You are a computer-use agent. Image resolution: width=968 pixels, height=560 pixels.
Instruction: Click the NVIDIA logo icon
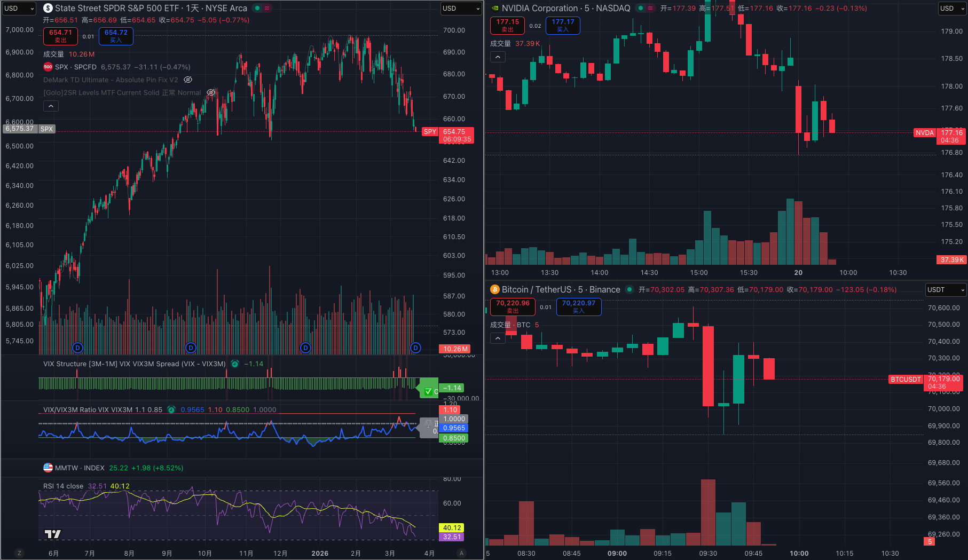495,8
